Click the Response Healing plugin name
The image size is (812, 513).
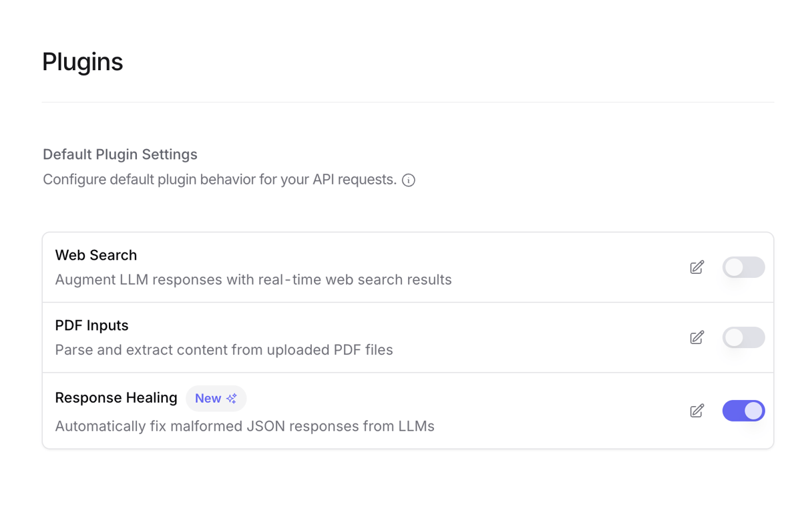[116, 397]
